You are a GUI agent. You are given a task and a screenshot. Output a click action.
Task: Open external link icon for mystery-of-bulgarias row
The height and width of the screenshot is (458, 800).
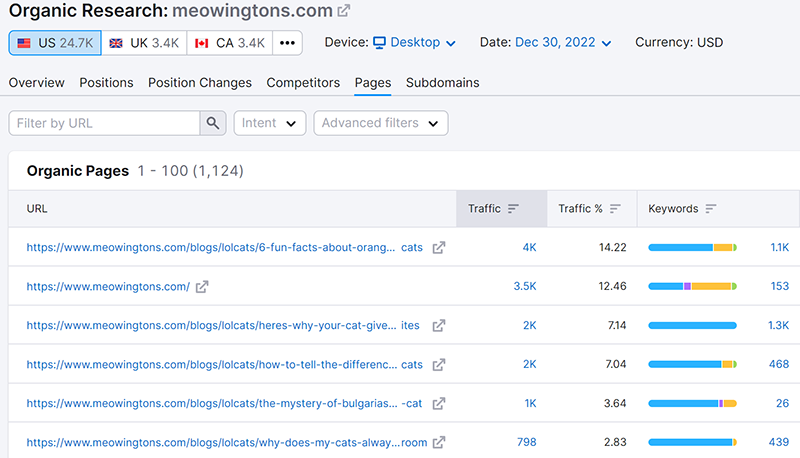pos(439,404)
